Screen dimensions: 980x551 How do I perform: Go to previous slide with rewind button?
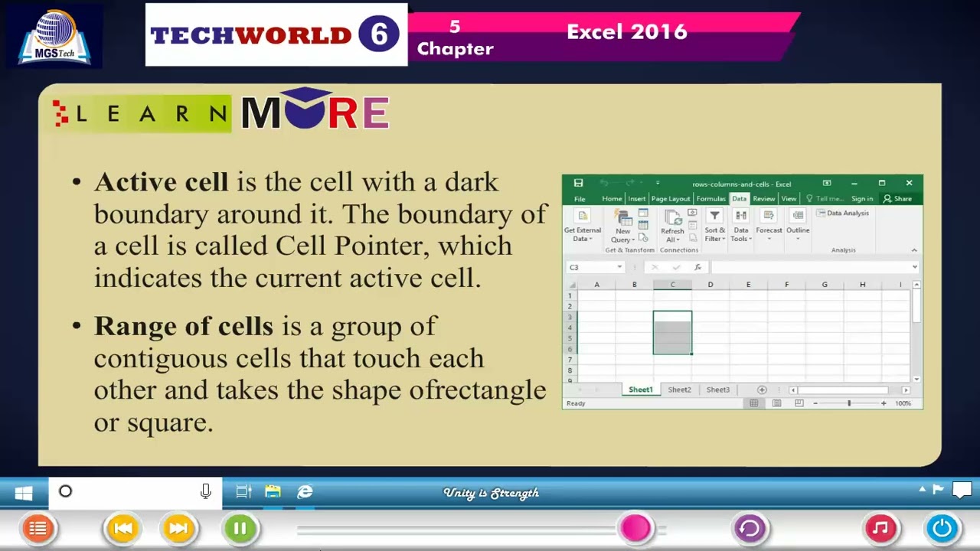pyautogui.click(x=122, y=528)
